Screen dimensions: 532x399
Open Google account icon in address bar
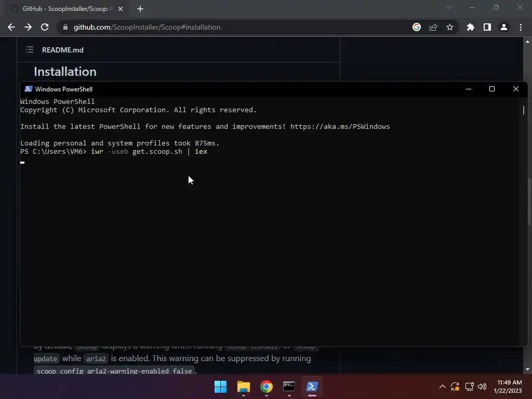[x=417, y=27]
